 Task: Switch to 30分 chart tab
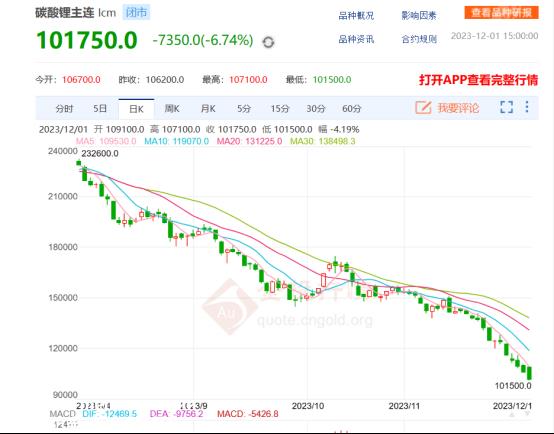click(316, 108)
